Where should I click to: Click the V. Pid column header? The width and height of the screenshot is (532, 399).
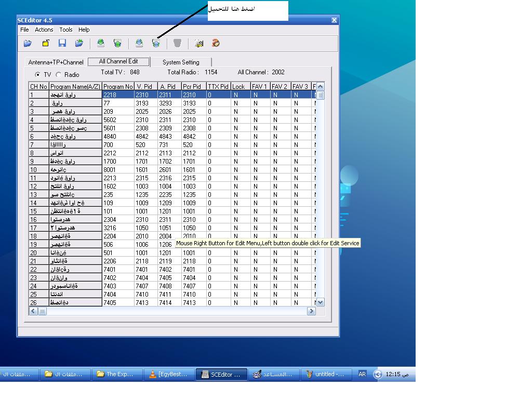pyautogui.click(x=145, y=87)
